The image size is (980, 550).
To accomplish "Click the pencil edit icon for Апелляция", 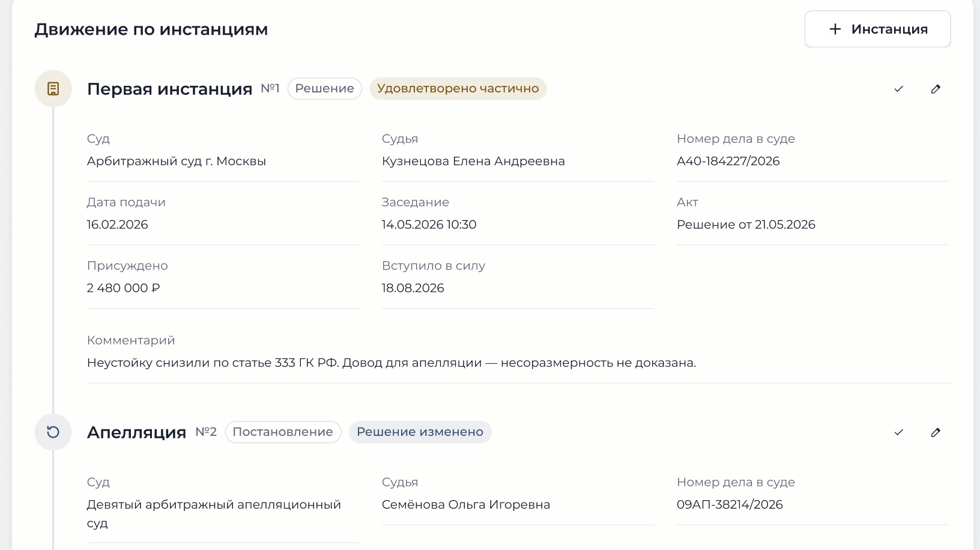I will coord(936,432).
